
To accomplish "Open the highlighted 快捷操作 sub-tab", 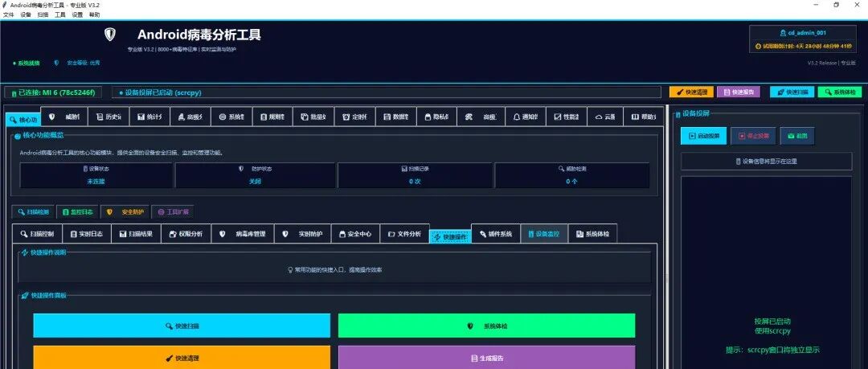I will tap(451, 237).
